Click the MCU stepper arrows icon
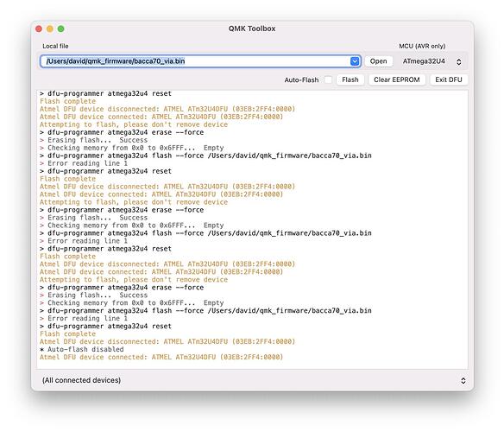This screenshot has width=504, height=432. click(x=458, y=61)
